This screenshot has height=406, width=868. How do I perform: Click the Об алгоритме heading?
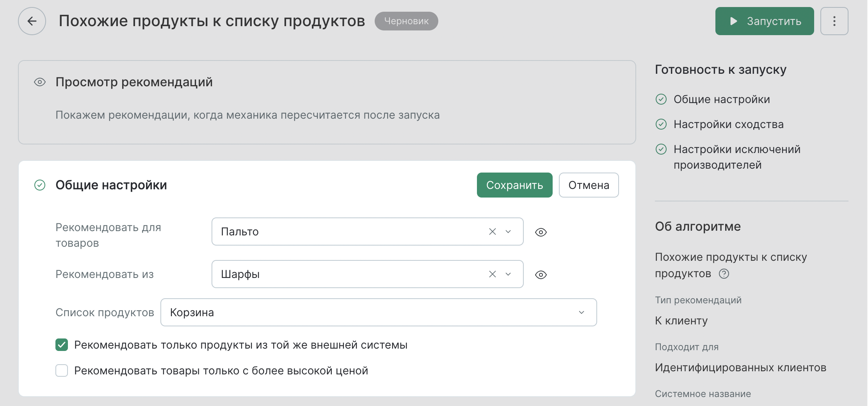(698, 226)
